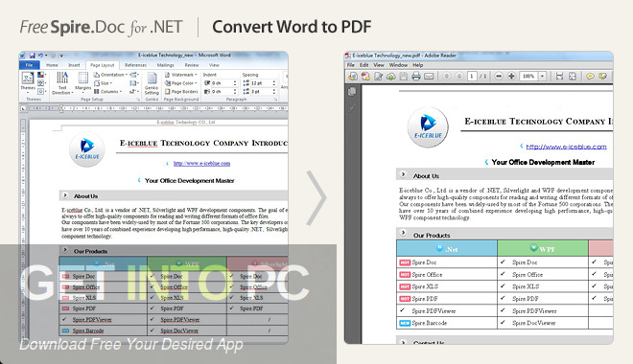Screen dimensions: 633x364
Task: Click the E-ICEBLUE logo in the PDF page
Action: point(428,127)
